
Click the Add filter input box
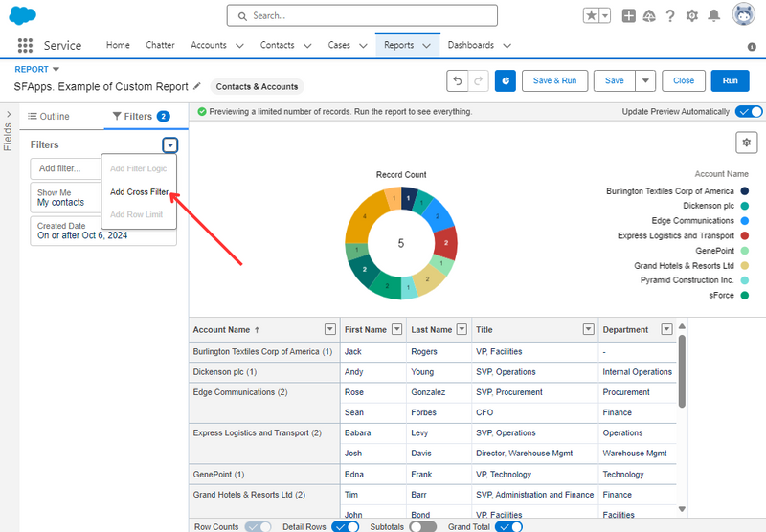tap(66, 168)
